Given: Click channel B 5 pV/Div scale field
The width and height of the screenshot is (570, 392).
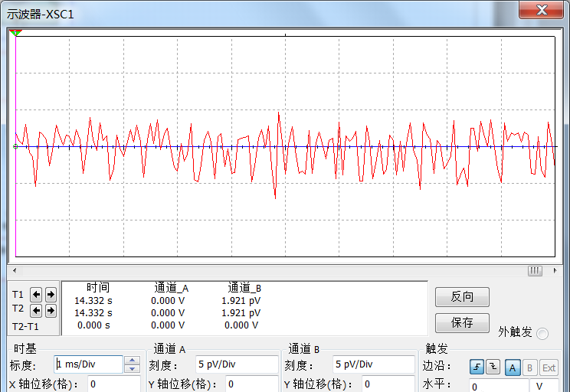Looking at the screenshot, I should pos(373,364).
